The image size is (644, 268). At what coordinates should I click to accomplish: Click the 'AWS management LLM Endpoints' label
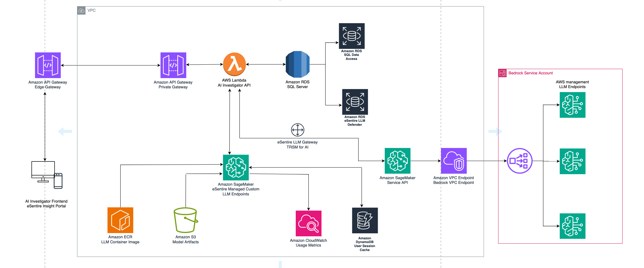572,84
